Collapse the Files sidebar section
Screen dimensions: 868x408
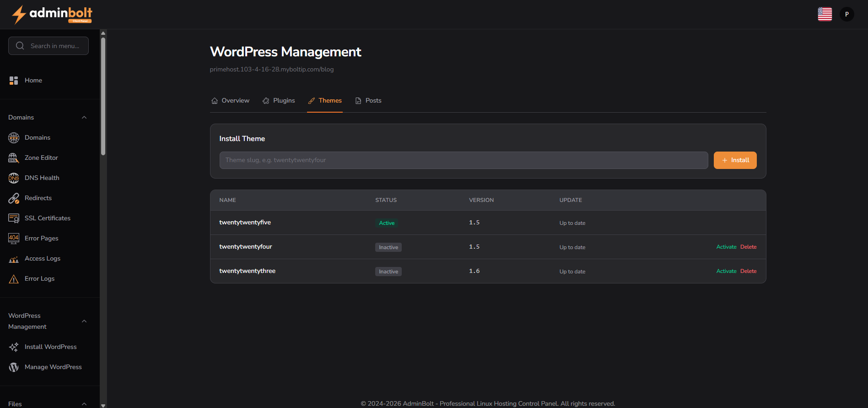click(84, 404)
